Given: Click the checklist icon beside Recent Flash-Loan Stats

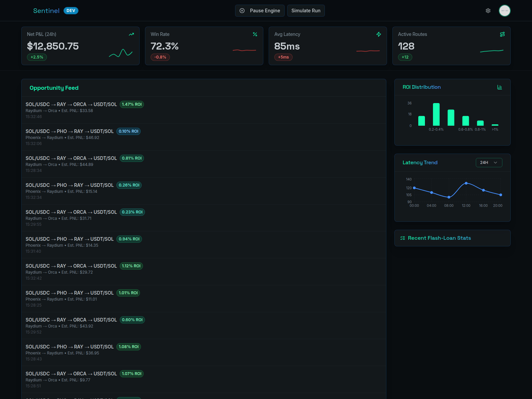Looking at the screenshot, I should [x=402, y=238].
